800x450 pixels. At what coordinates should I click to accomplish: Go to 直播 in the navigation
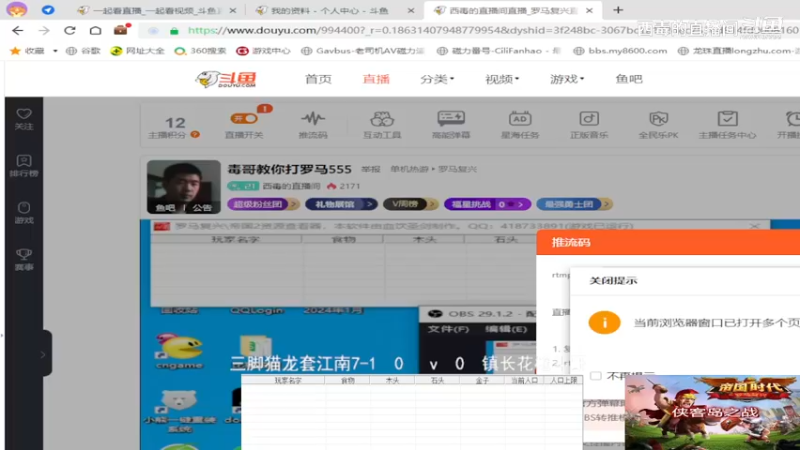376,79
